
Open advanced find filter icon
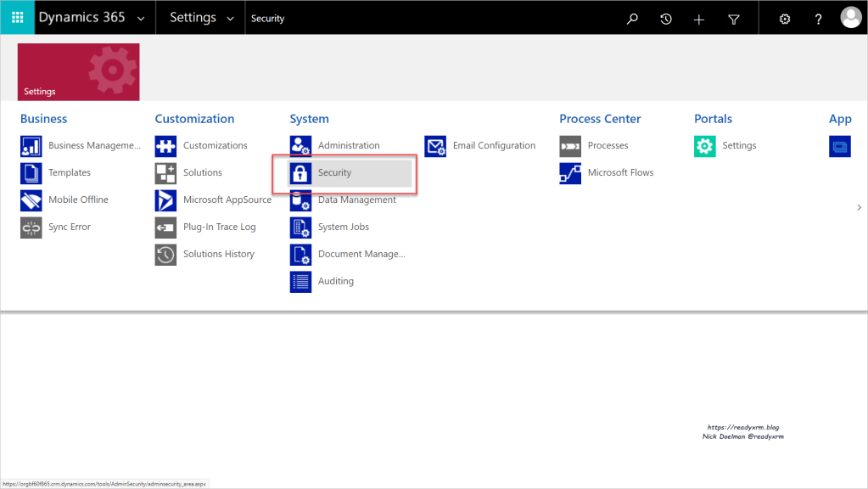pyautogui.click(x=734, y=19)
